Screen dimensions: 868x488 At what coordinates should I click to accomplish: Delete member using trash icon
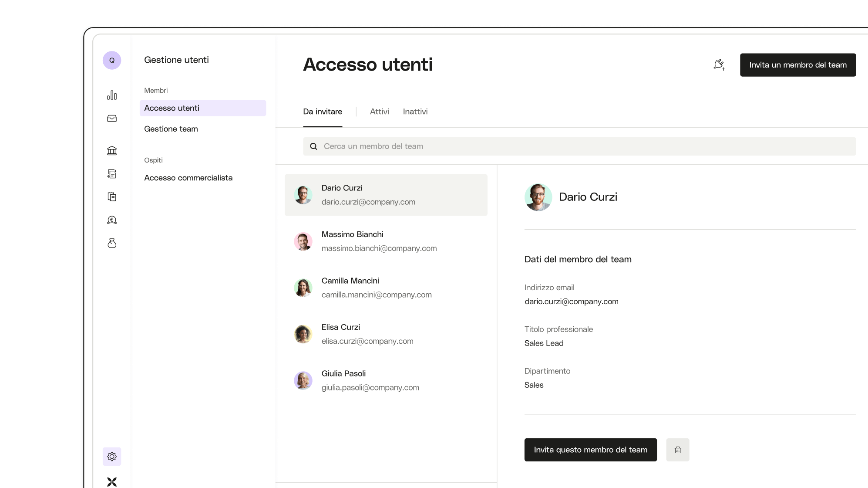click(x=677, y=450)
